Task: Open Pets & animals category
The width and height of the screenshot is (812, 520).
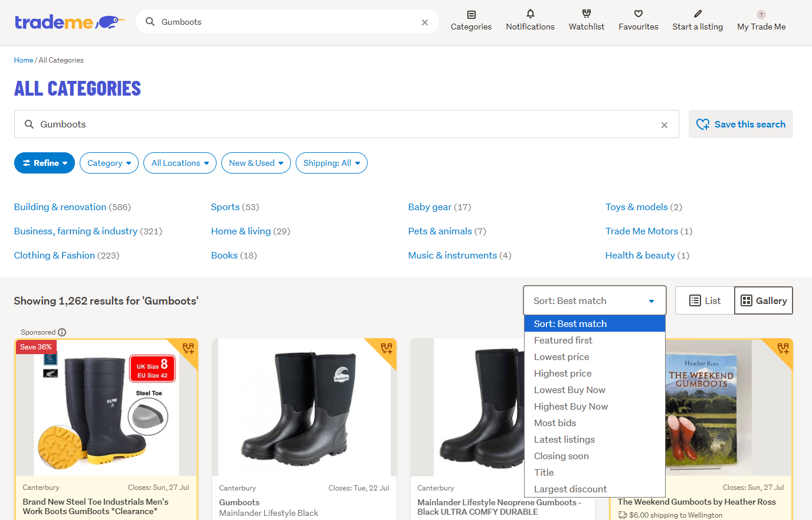Action: point(440,231)
